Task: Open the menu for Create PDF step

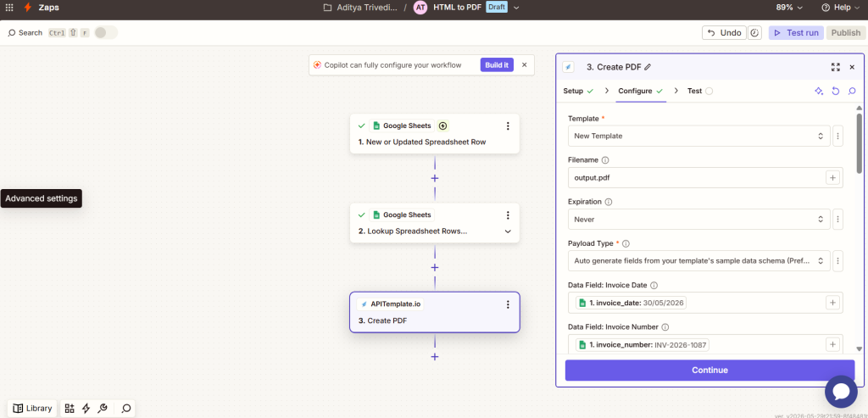Action: coord(508,304)
